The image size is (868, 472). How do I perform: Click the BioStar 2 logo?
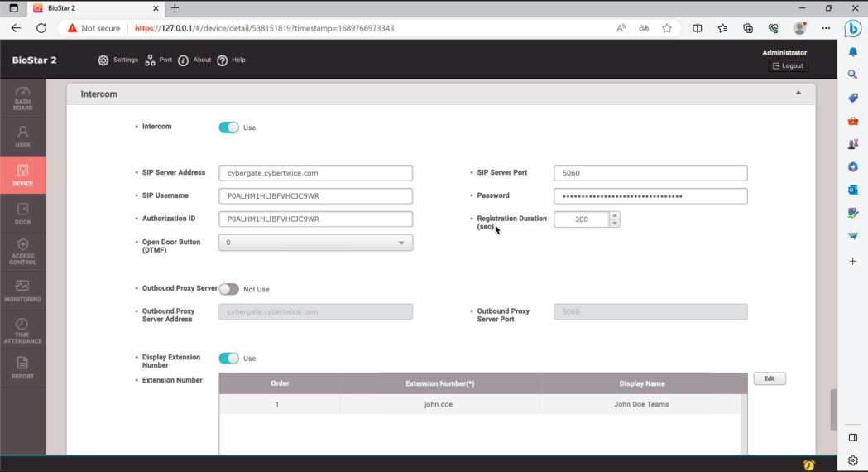[34, 60]
